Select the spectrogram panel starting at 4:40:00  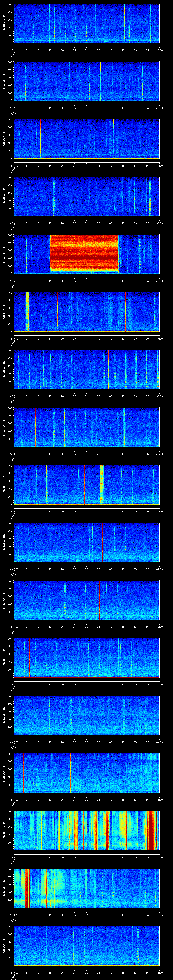pyautogui.click(x=87, y=543)
